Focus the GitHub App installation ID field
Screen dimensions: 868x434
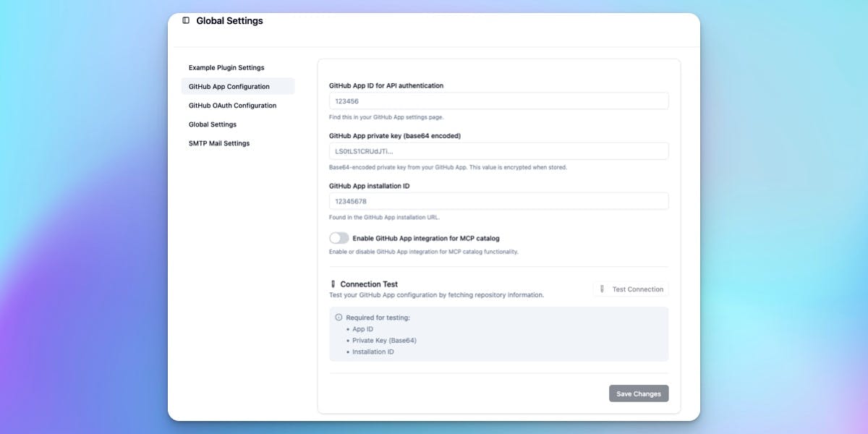[498, 201]
